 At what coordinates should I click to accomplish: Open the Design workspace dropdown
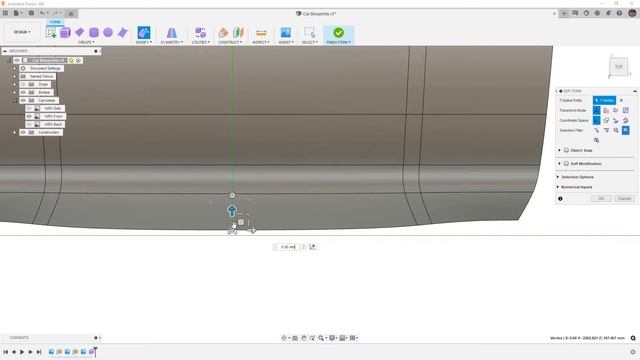pos(22,32)
